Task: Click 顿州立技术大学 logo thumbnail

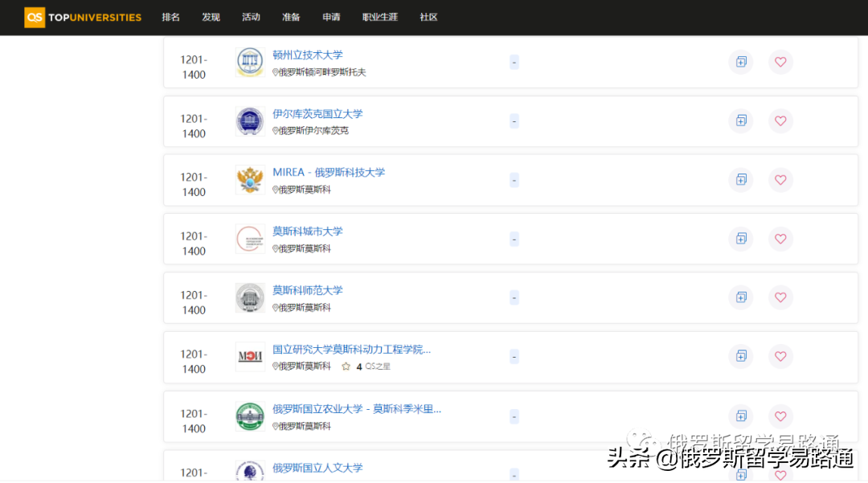Action: [250, 62]
